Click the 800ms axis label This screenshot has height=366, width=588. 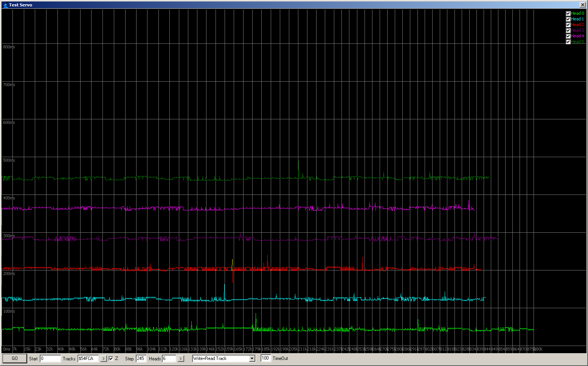coord(9,47)
